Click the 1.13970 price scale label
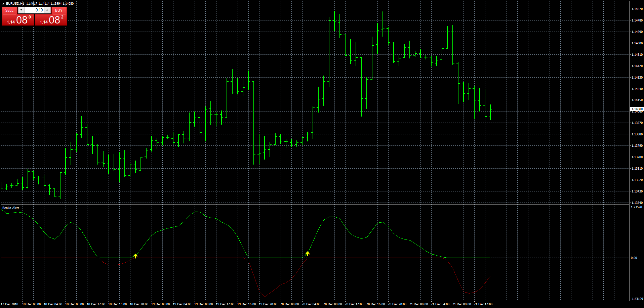Image resolution: width=644 pixels, height=308 pixels. click(x=637, y=123)
